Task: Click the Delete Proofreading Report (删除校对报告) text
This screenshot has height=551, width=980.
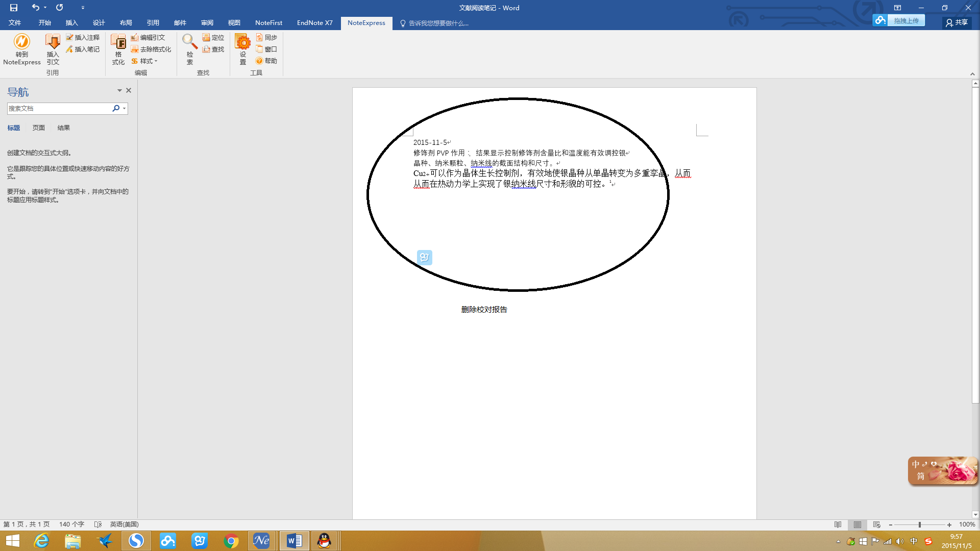Action: [484, 310]
